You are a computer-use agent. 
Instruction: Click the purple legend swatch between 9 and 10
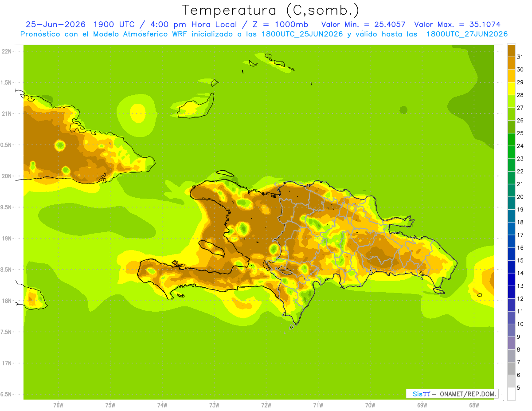click(511, 330)
